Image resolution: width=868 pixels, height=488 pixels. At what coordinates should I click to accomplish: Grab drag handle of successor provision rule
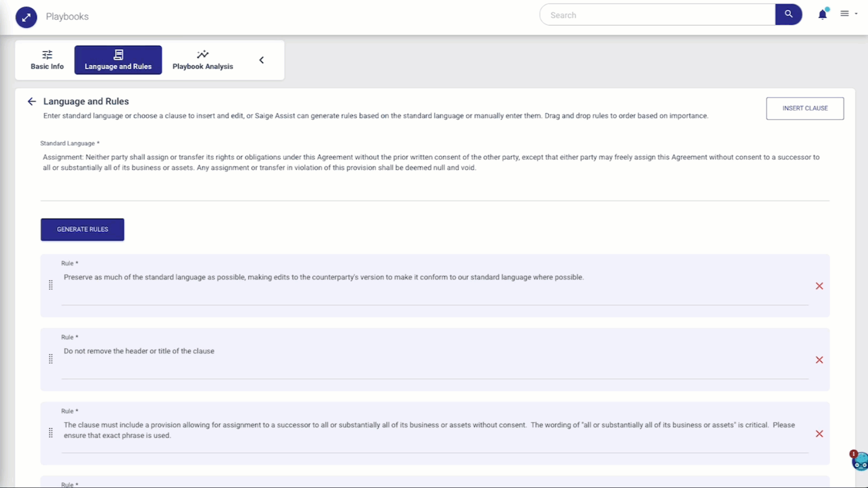(x=51, y=433)
